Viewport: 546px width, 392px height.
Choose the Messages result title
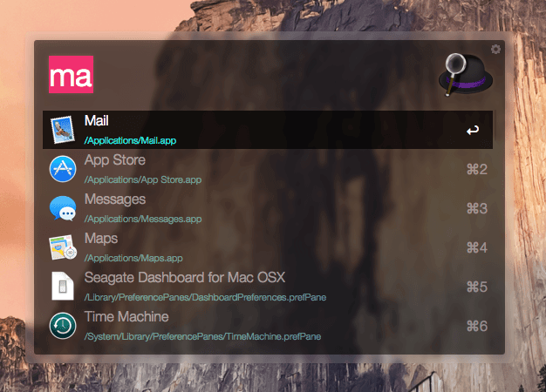[x=115, y=199]
